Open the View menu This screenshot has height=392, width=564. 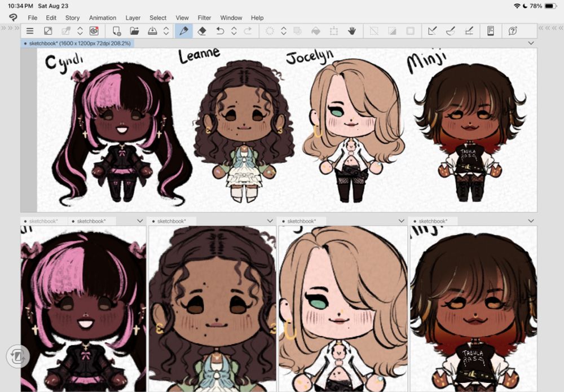pos(182,17)
